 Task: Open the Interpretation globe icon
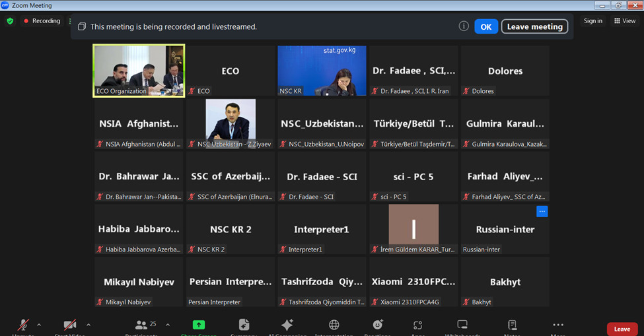coord(334,325)
